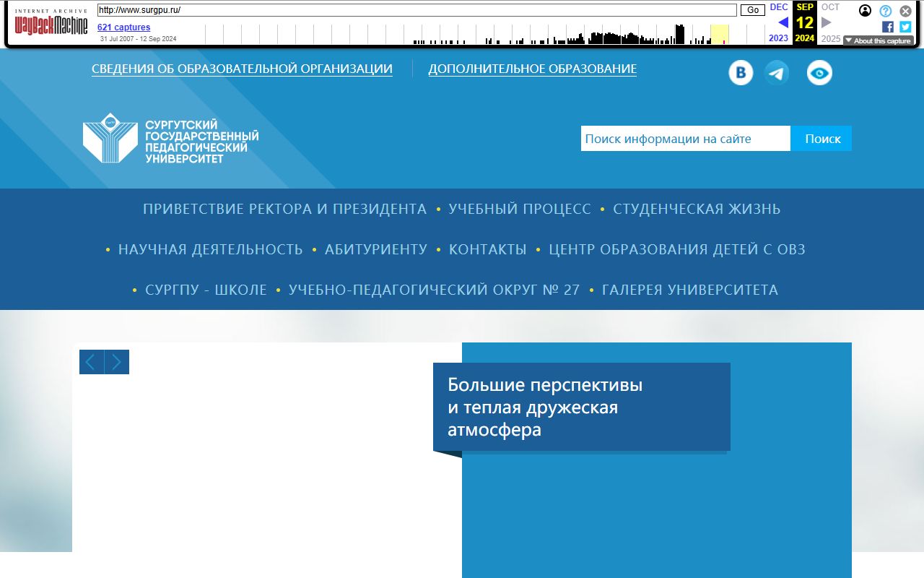This screenshot has width=924, height=578.
Task: Open Учебно-педагогический округ № 27 item
Action: [434, 290]
